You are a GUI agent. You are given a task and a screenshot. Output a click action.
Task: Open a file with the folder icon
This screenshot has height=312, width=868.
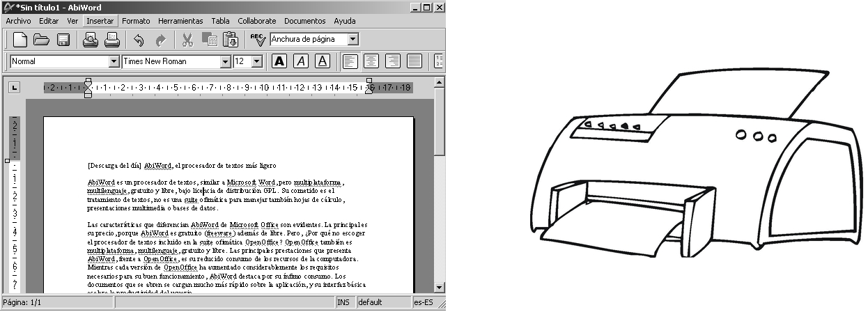coord(42,40)
